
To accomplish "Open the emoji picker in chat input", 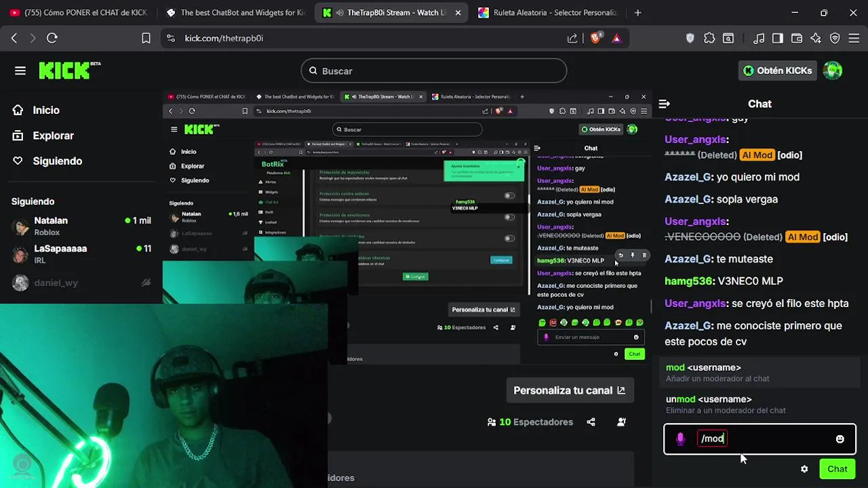I will click(840, 439).
